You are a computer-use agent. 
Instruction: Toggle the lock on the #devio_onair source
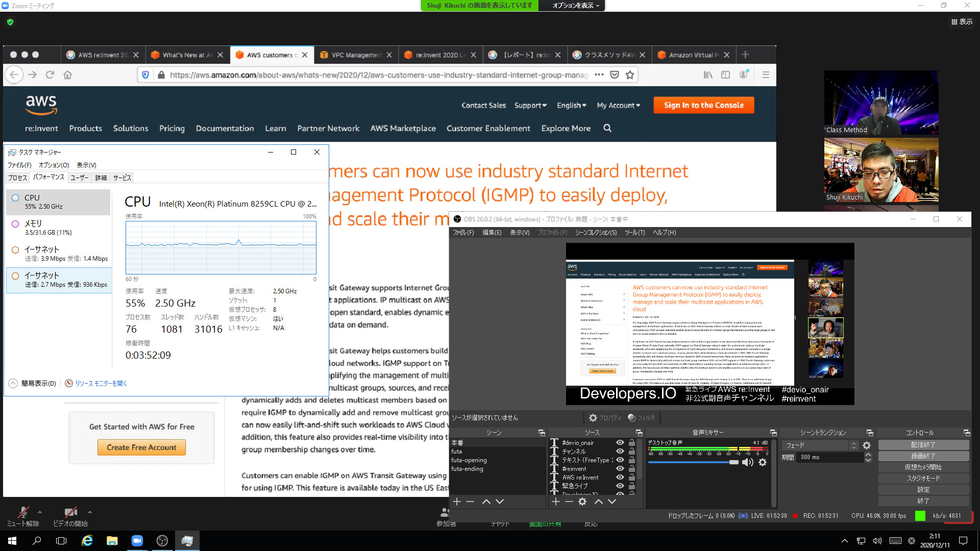[x=632, y=443]
